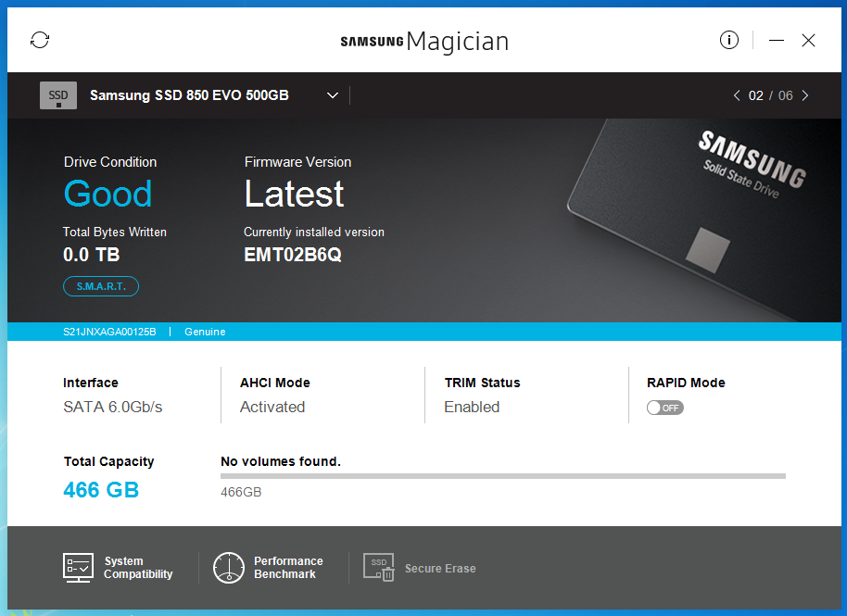Close the Samsung Magician window
This screenshot has width=847, height=616.
click(x=808, y=40)
